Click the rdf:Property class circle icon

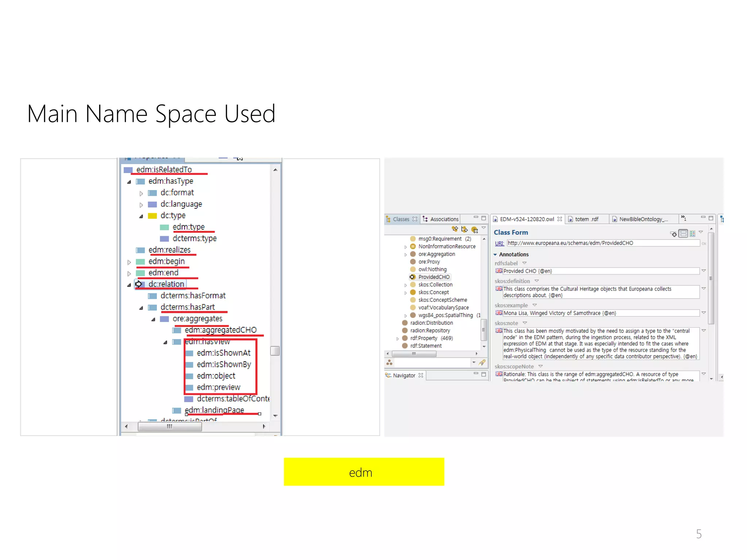click(405, 338)
